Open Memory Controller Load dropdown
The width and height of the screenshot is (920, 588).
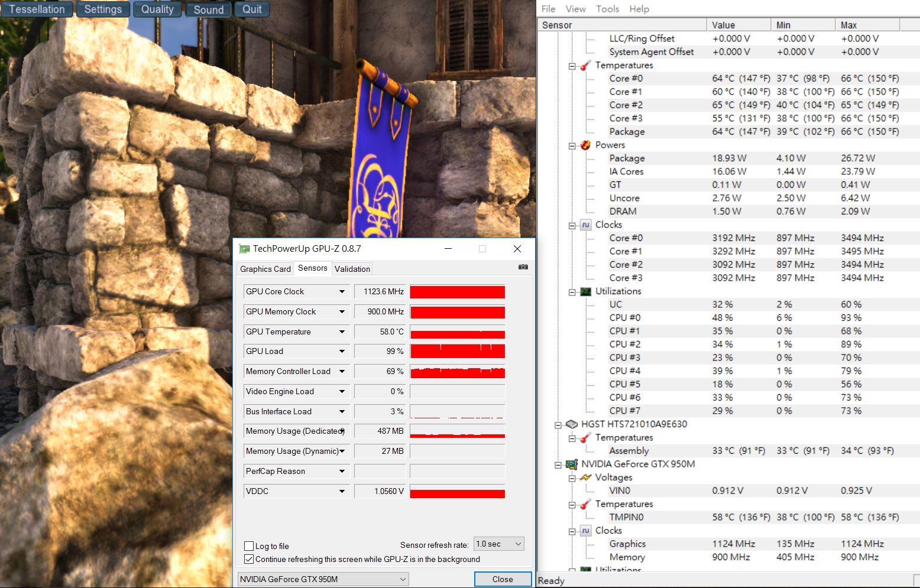(x=342, y=372)
